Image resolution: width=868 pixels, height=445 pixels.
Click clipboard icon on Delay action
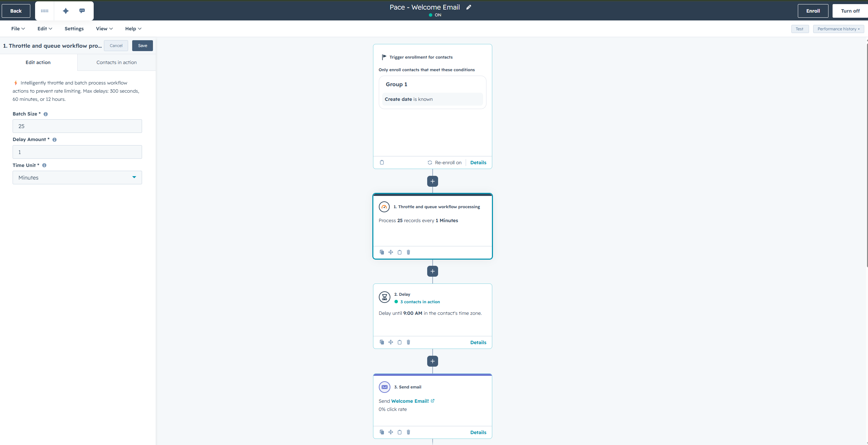400,342
